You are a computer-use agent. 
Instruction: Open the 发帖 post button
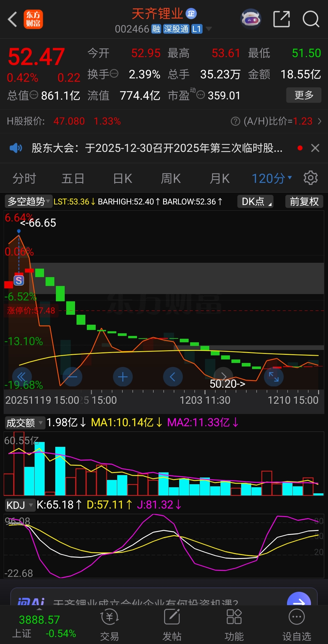pyautogui.click(x=172, y=625)
